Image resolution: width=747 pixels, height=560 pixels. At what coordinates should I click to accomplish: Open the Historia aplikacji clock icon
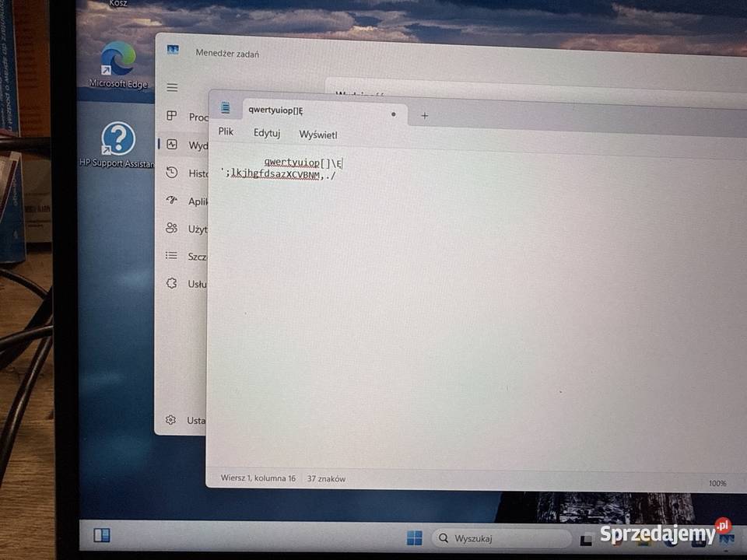click(172, 173)
